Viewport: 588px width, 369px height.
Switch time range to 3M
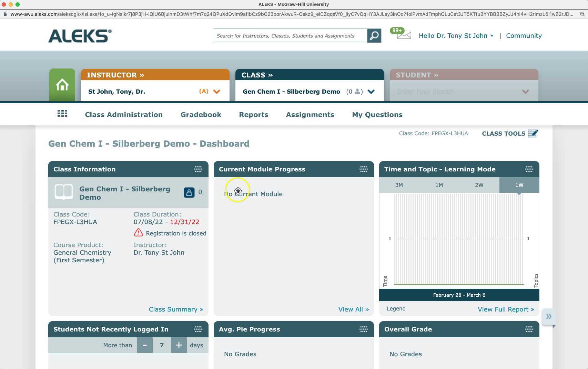click(399, 185)
